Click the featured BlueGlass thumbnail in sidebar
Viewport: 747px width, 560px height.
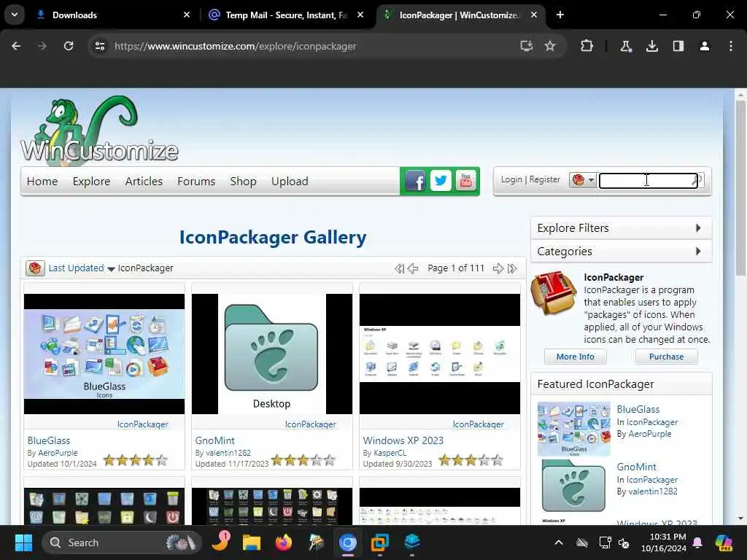[x=573, y=429]
